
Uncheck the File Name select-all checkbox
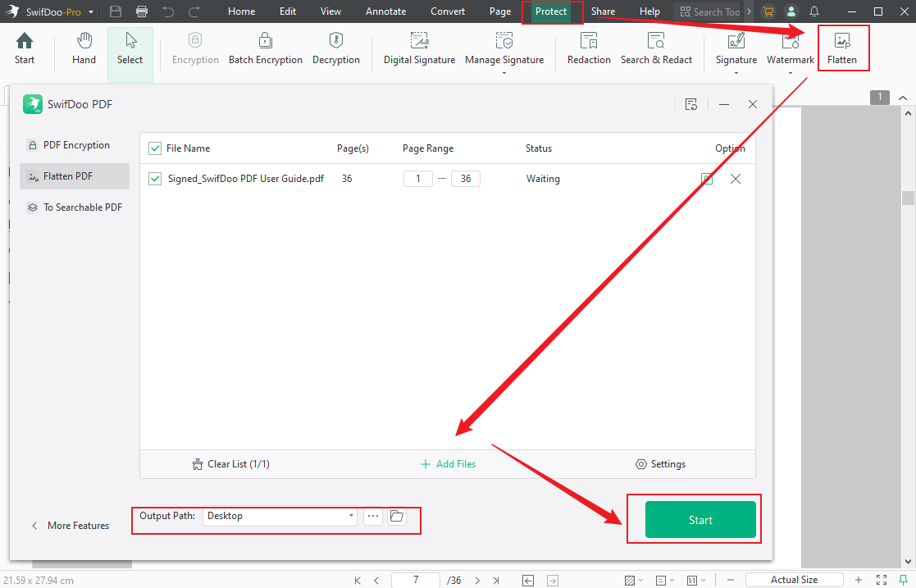click(x=155, y=148)
